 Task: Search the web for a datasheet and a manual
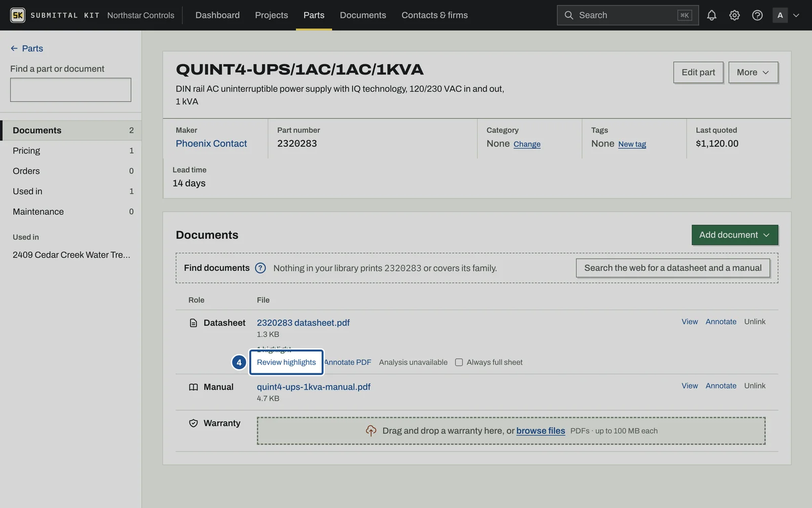(672, 268)
